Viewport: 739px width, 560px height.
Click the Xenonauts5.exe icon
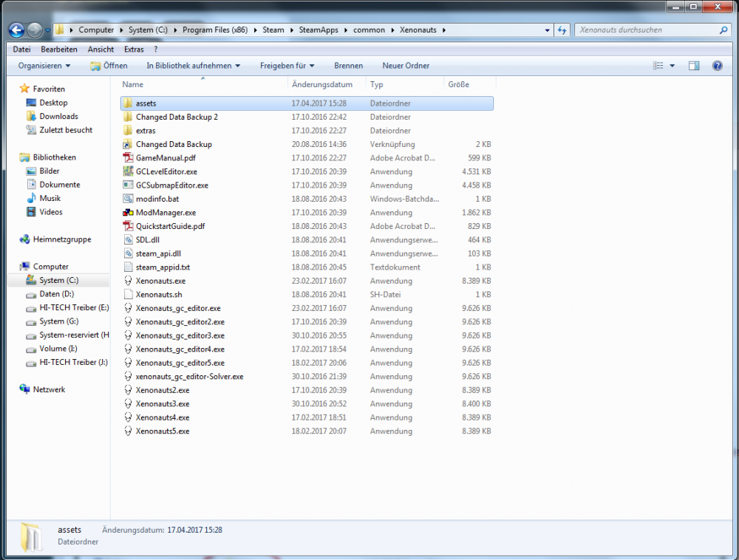point(128,431)
